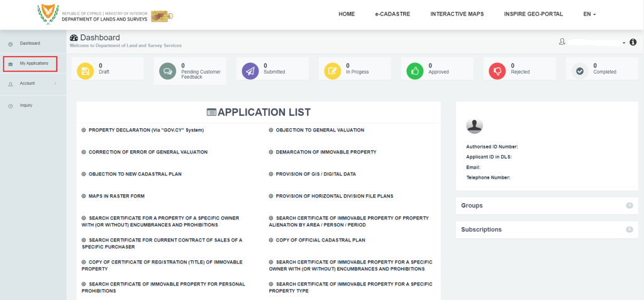This screenshot has height=300, width=644.
Task: Expand the Property Declaration plus icon
Action: click(84, 130)
